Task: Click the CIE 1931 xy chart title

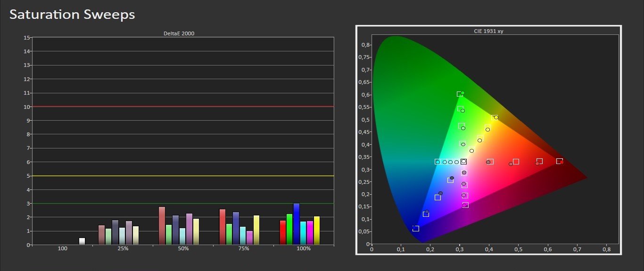Action: coord(488,31)
